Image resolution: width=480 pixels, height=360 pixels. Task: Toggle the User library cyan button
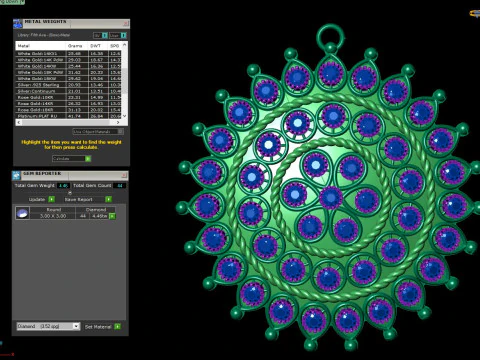(x=123, y=35)
